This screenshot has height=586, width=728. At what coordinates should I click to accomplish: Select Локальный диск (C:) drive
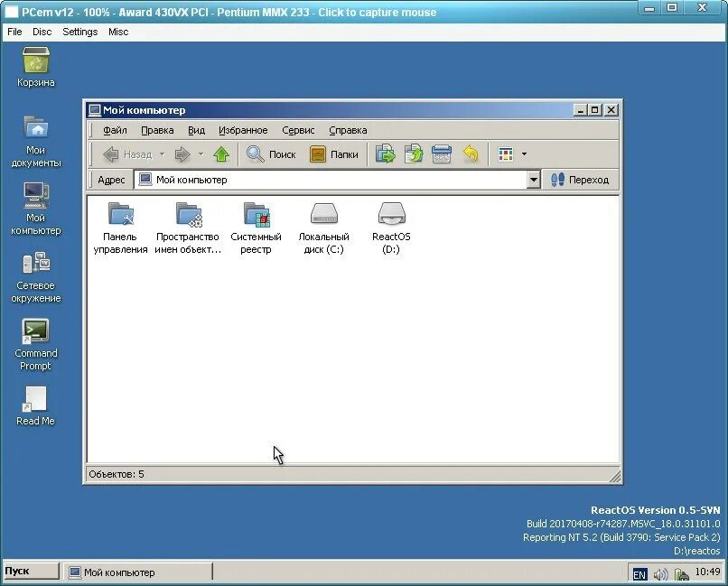(323, 228)
